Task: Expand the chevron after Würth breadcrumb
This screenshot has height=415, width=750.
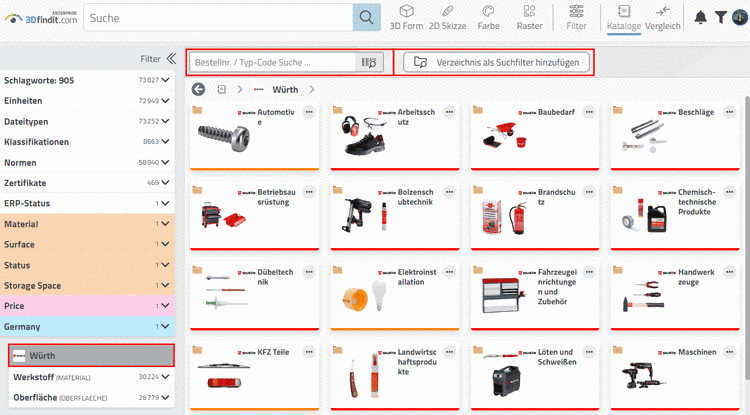Action: point(312,89)
